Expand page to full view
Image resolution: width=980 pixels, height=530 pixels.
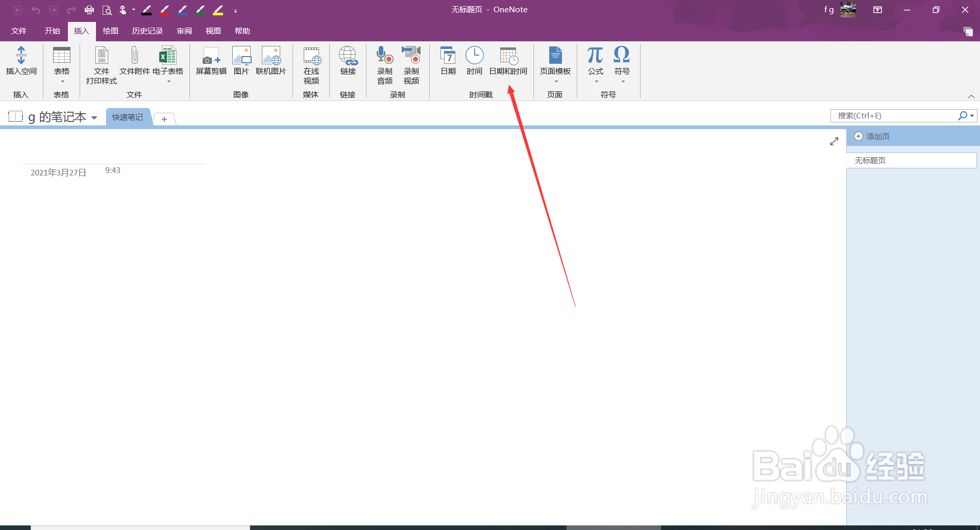coord(834,141)
